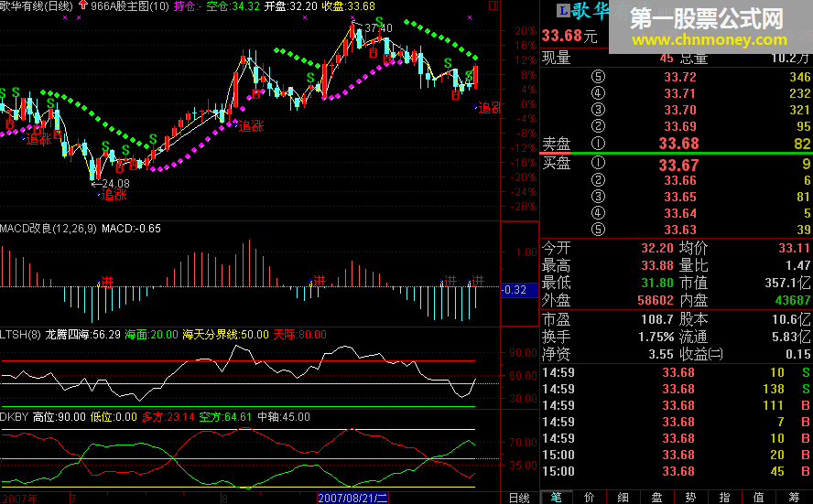Image resolution: width=813 pixels, height=504 pixels.
Task: Select the 势 tab
Action: (x=690, y=498)
